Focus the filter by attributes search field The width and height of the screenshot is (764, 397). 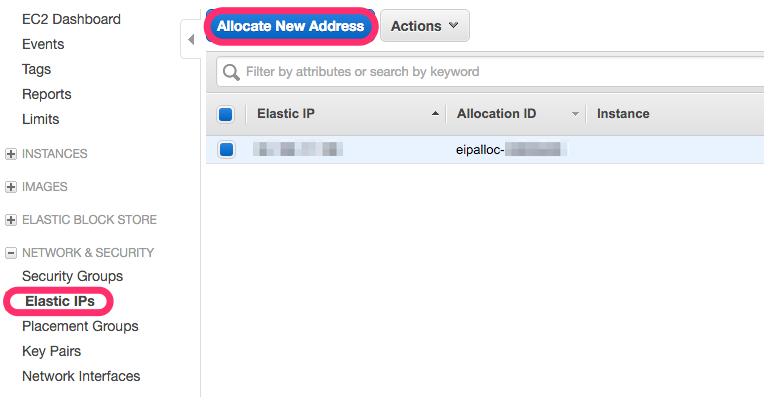tap(490, 72)
